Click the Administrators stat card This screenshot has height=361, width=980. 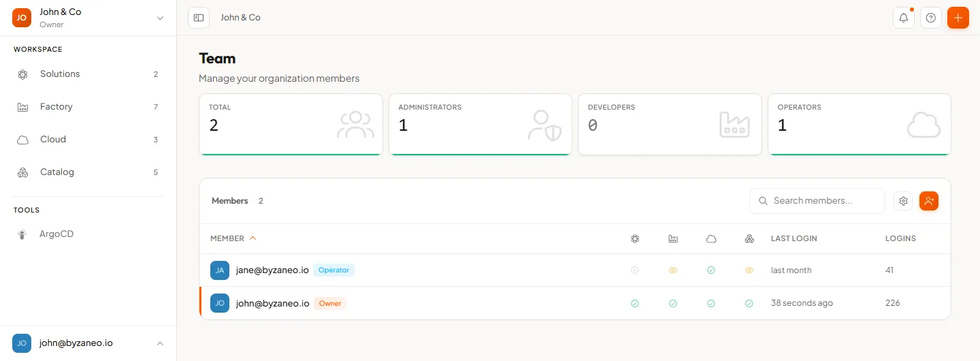tap(480, 125)
